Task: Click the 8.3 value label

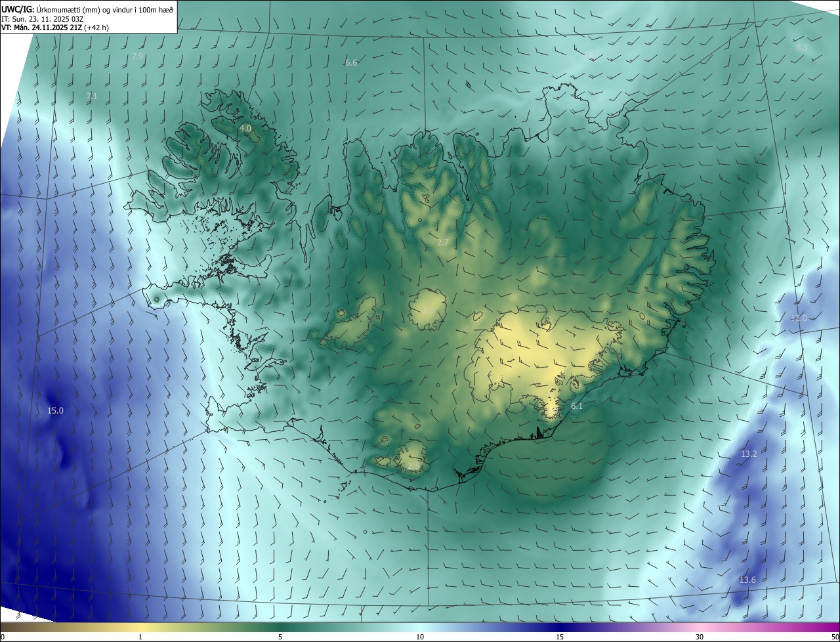Action: [x=802, y=48]
